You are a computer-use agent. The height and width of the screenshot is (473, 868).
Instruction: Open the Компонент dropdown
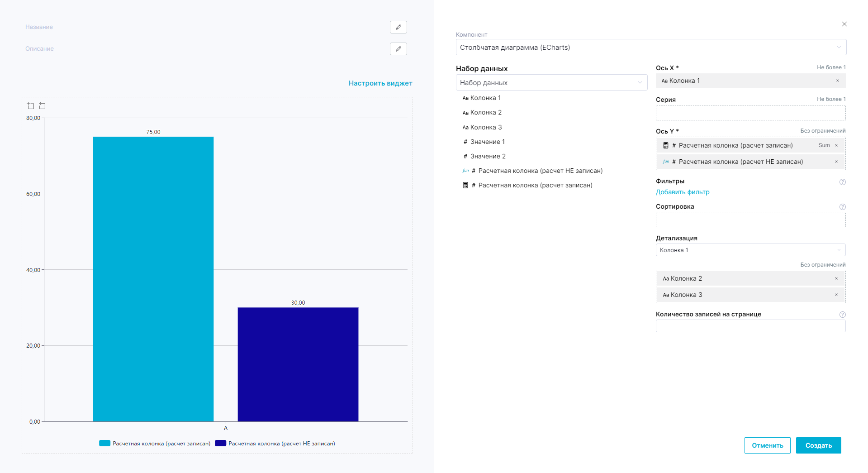click(650, 48)
